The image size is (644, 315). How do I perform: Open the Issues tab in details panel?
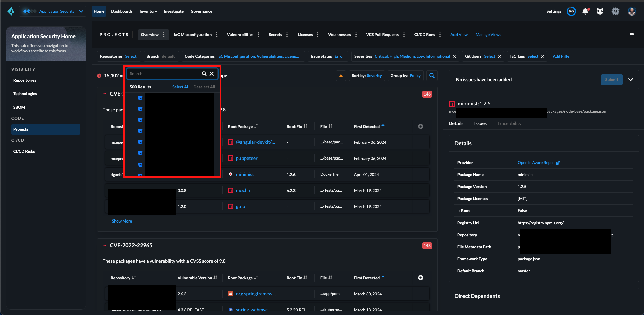[480, 123]
